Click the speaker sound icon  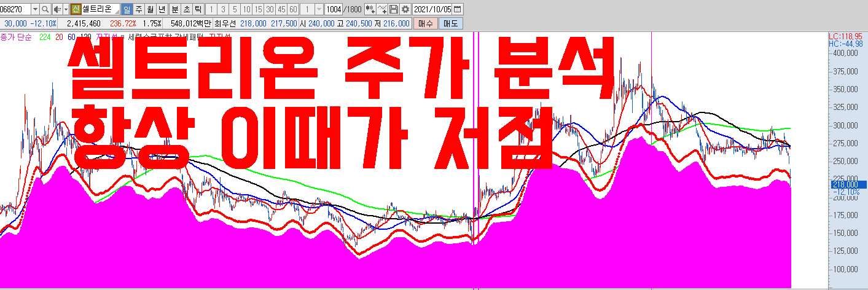[x=58, y=9]
